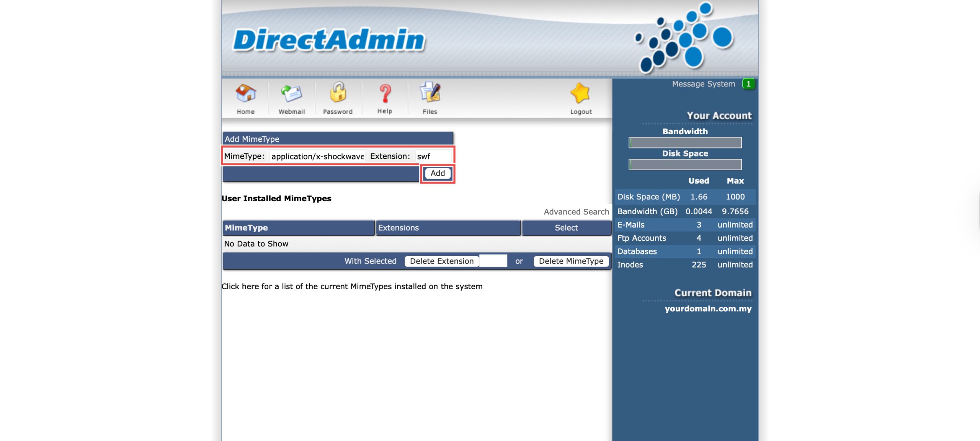Click the Logout label text
The width and height of the screenshot is (980, 441).
coord(581,112)
